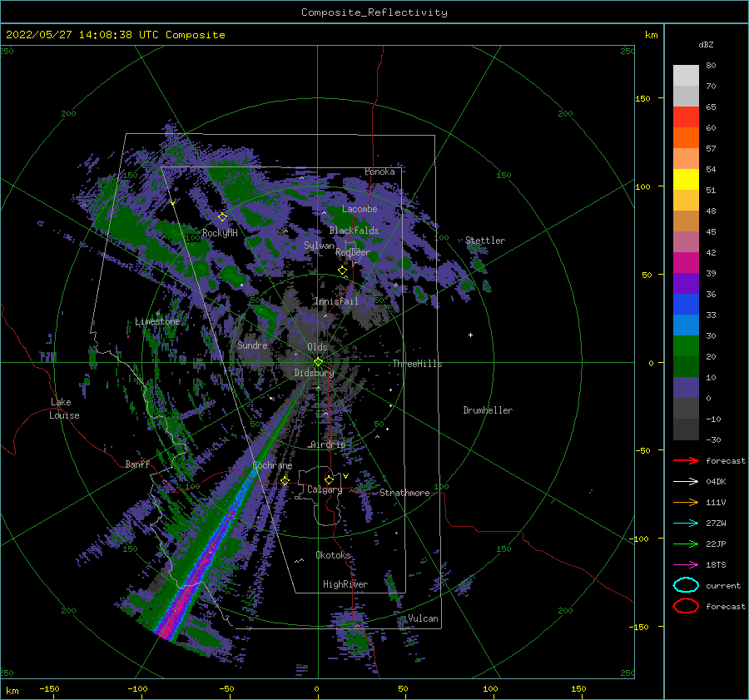Viewport: 749px width, 700px height.
Task: Click the Stettler city label
Action: 485,241
